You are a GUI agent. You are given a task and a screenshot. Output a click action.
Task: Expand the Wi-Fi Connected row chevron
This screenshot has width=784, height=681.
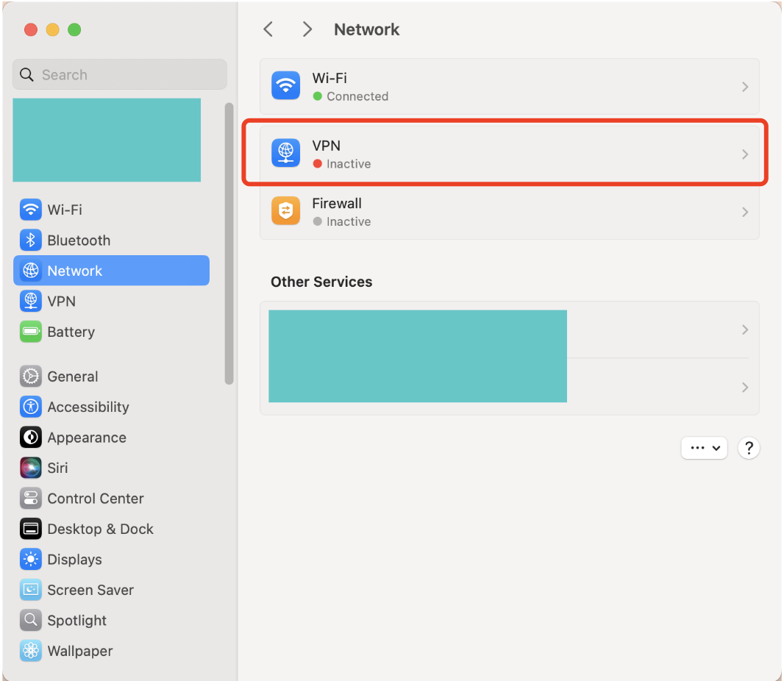[x=745, y=86]
